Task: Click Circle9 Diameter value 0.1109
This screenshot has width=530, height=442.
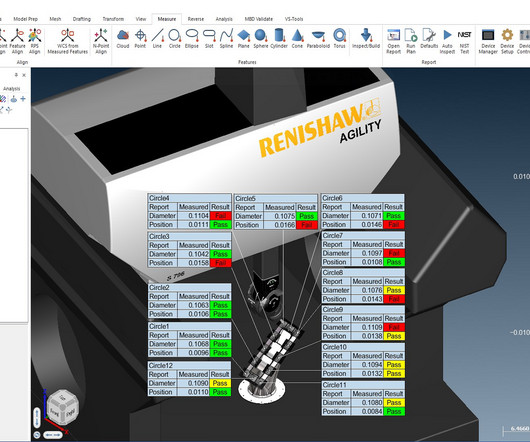Action: click(367, 327)
